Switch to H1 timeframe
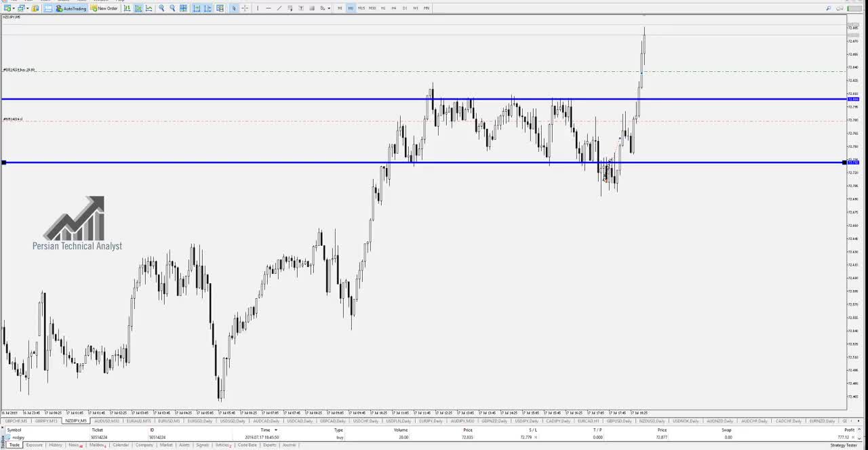This screenshot has height=450, width=868. (383, 8)
